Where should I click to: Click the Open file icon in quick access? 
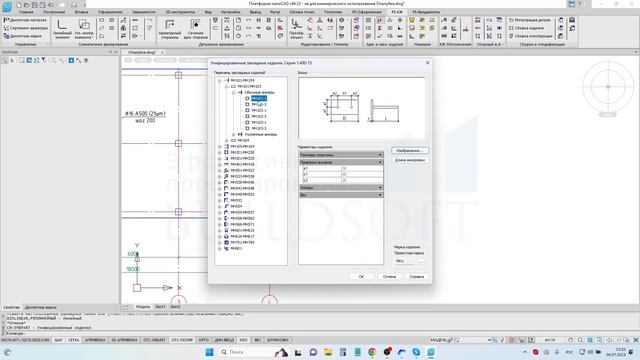(27, 5)
